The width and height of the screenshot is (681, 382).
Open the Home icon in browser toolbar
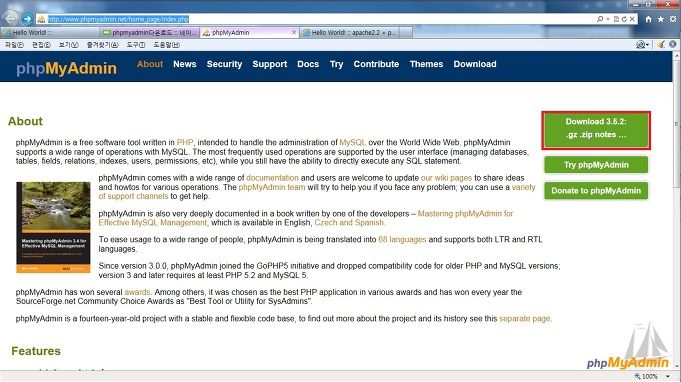coord(648,19)
